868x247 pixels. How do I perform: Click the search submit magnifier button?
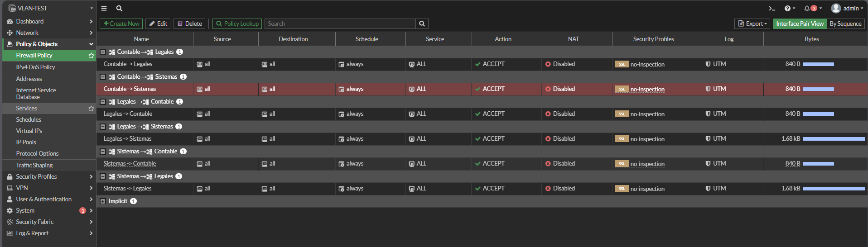coord(422,24)
